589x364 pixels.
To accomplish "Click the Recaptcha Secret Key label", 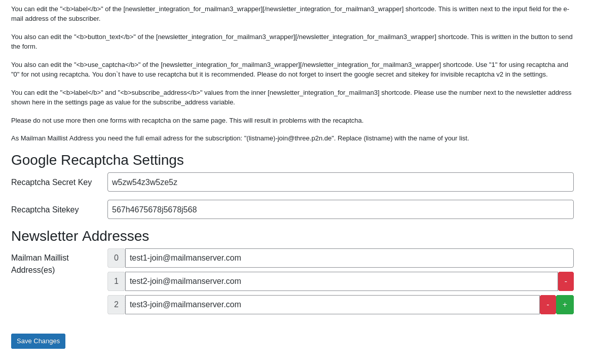I will point(52,182).
